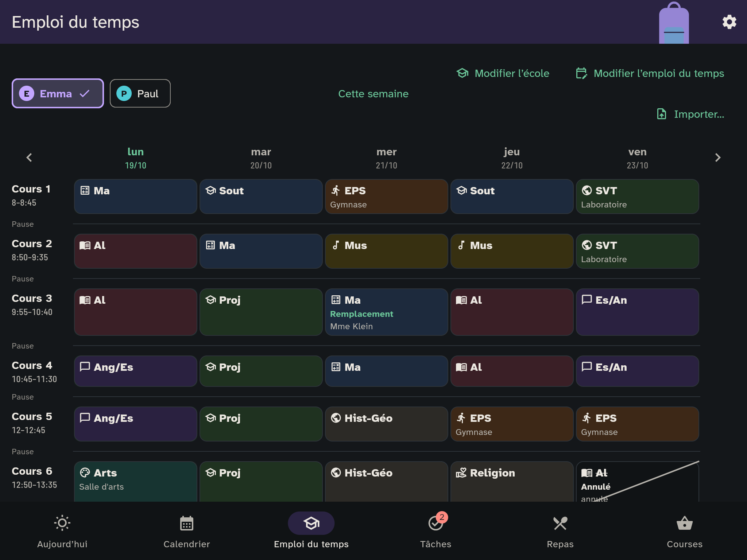Click the calendar edit icon beside Modifier l'emploi du temps
Image resolution: width=747 pixels, height=560 pixels.
581,73
